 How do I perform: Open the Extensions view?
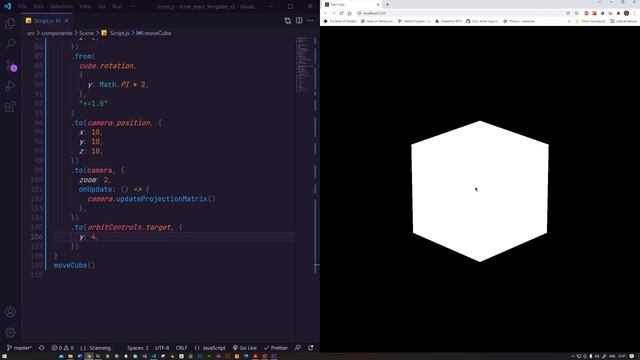pyautogui.click(x=10, y=107)
